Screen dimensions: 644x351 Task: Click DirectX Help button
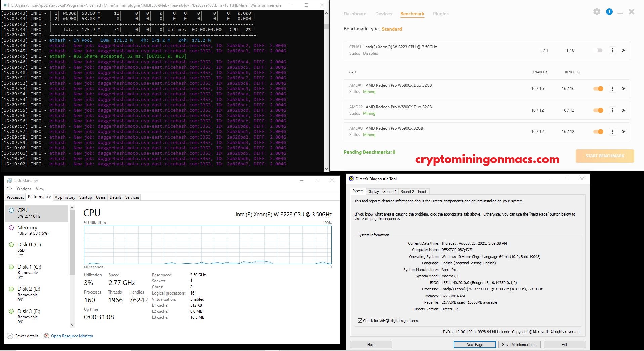pyautogui.click(x=371, y=345)
